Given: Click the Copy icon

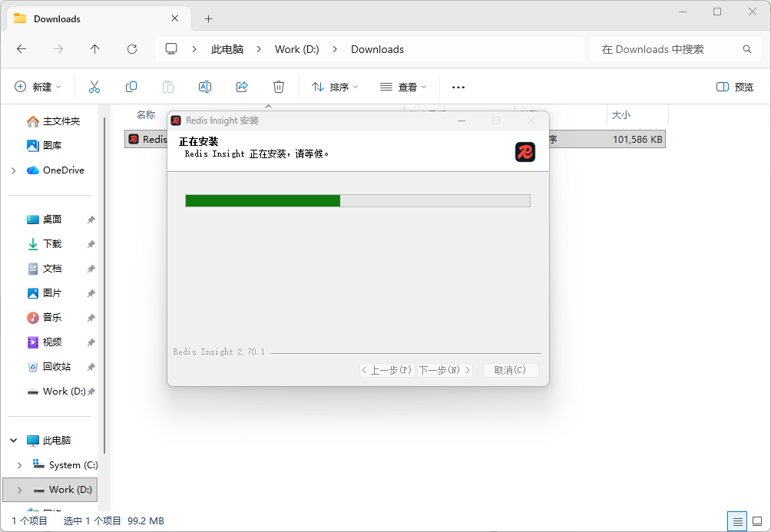Looking at the screenshot, I should coord(131,87).
